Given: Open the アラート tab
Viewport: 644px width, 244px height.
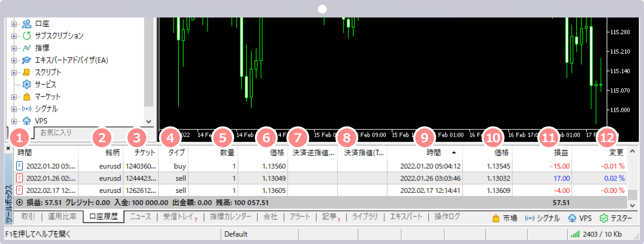Looking at the screenshot, I should (x=300, y=216).
